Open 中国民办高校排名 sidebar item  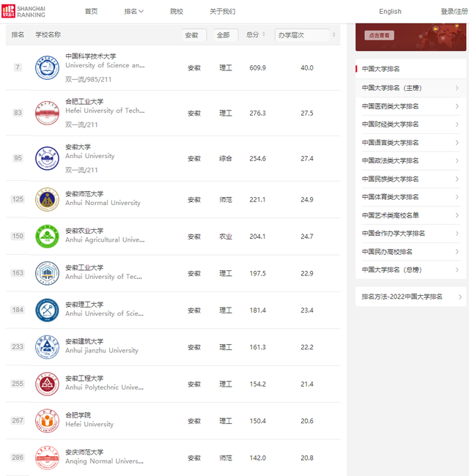click(410, 252)
